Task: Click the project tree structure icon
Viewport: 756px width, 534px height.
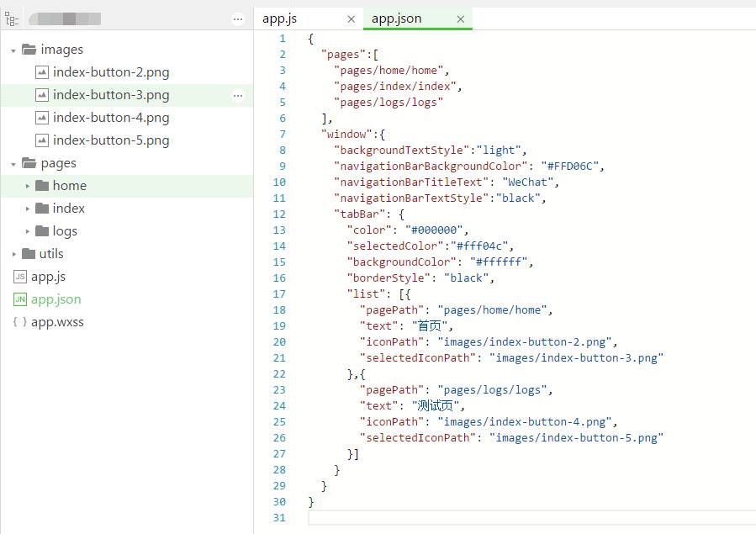Action: click(12, 19)
